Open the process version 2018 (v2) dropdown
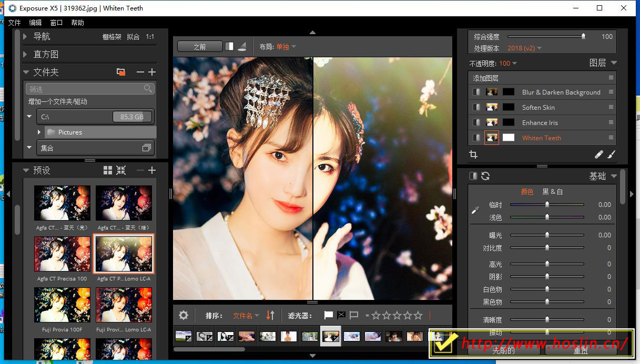 [524, 48]
